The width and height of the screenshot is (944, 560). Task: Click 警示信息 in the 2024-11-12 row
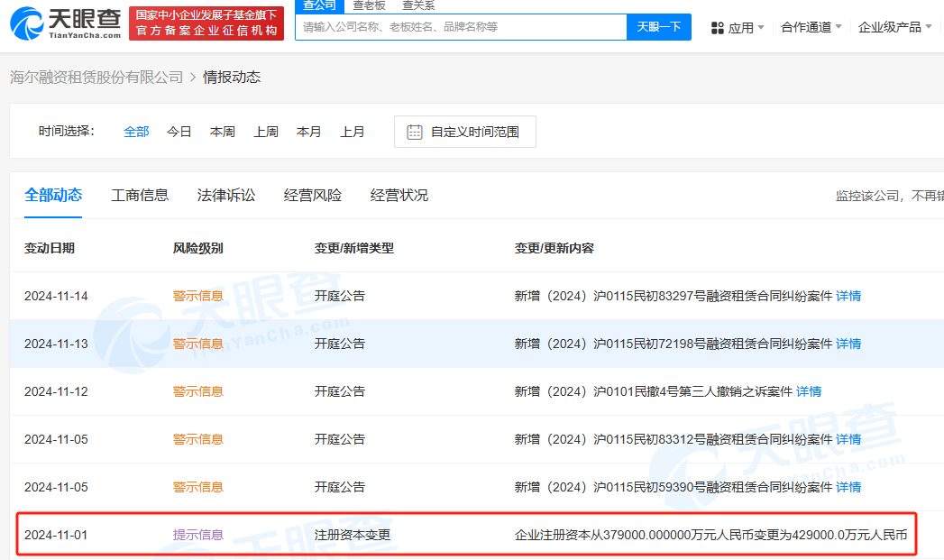click(x=198, y=391)
